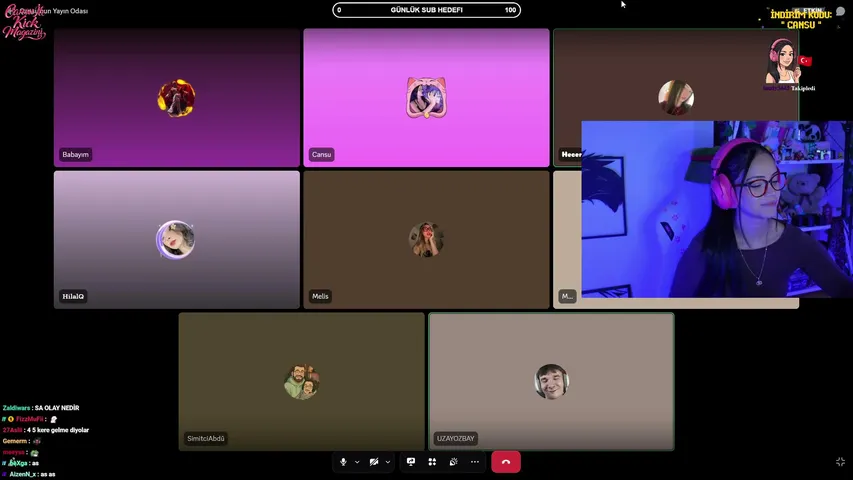Select the HilalQ name label
Image resolution: width=853 pixels, height=480 pixels.
click(x=73, y=297)
